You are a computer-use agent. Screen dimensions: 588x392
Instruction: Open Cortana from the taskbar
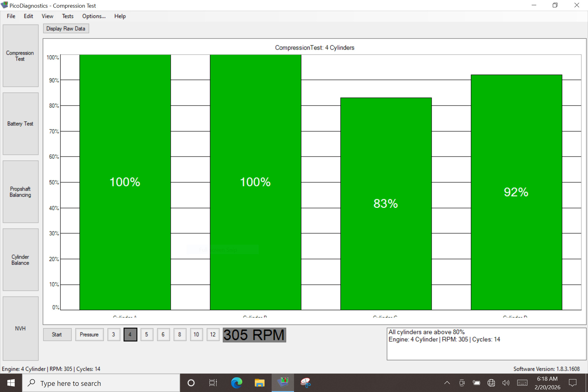191,383
